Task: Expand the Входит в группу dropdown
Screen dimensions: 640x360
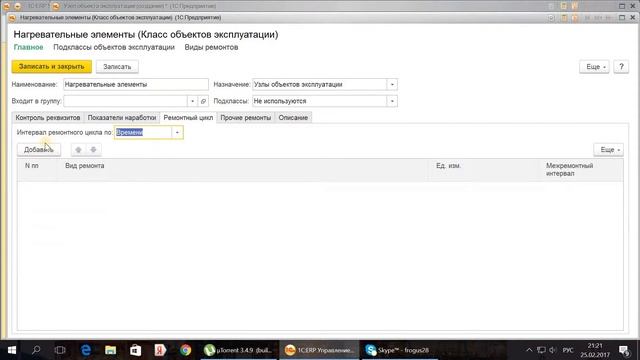Action: [x=192, y=101]
